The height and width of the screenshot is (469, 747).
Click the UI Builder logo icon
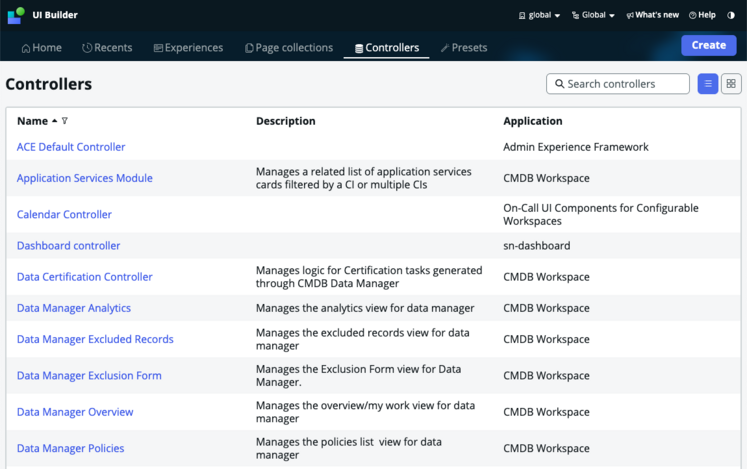tap(16, 15)
